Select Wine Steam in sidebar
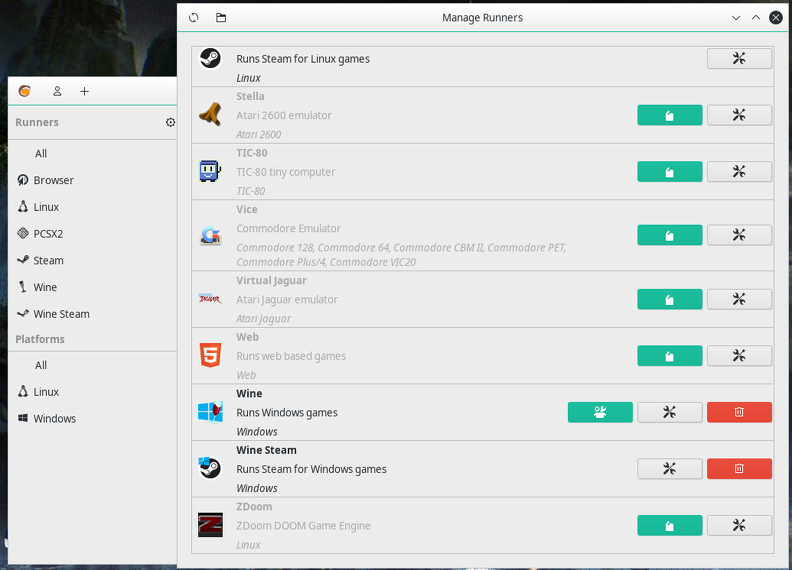Viewport: 792px width, 570px height. [92, 314]
